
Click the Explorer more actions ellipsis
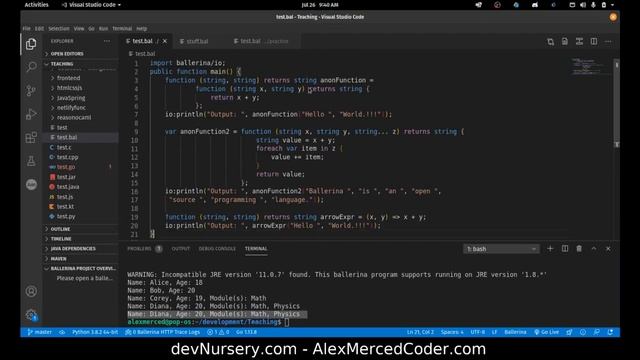(107, 41)
